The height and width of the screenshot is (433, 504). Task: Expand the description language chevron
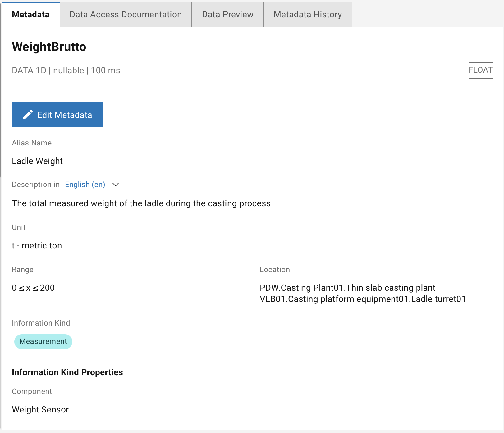coord(116,185)
